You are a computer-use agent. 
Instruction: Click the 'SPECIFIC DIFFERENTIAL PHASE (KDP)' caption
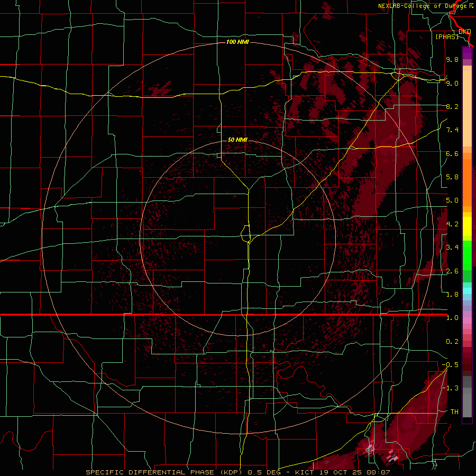[166, 472]
